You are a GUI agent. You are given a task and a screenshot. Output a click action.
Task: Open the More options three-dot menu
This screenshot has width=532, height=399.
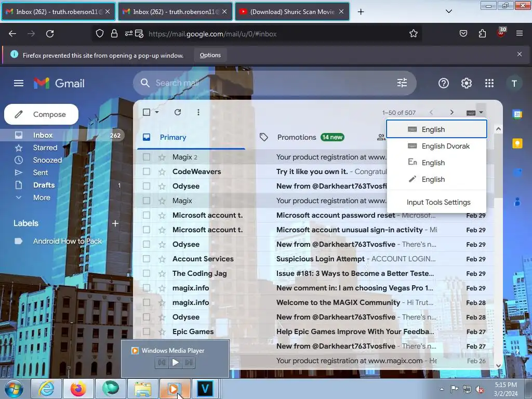pos(198,112)
